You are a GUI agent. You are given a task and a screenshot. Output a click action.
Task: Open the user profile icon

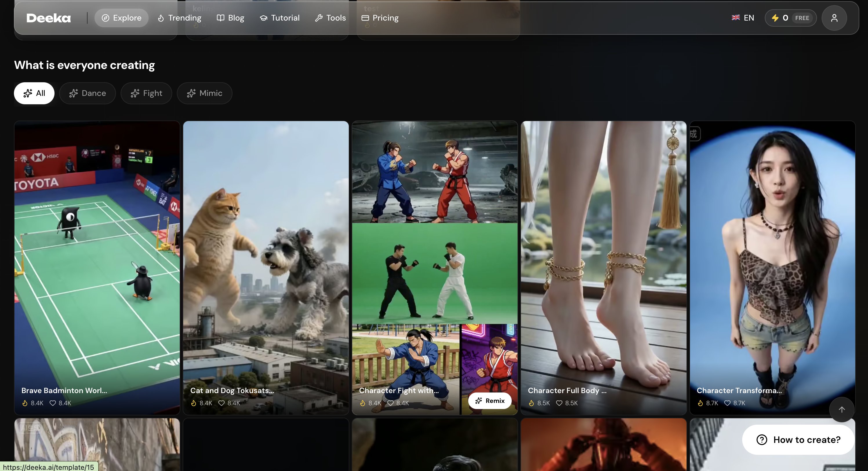pos(834,18)
